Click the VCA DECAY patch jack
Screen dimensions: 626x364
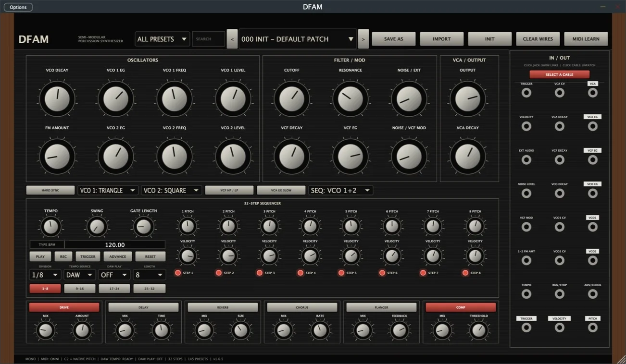click(560, 126)
